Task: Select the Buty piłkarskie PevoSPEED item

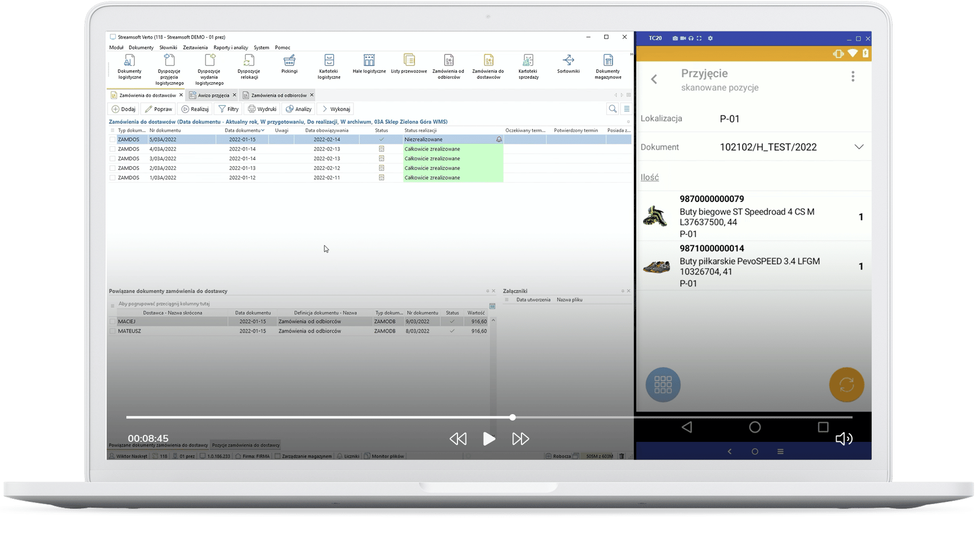Action: 754,266
